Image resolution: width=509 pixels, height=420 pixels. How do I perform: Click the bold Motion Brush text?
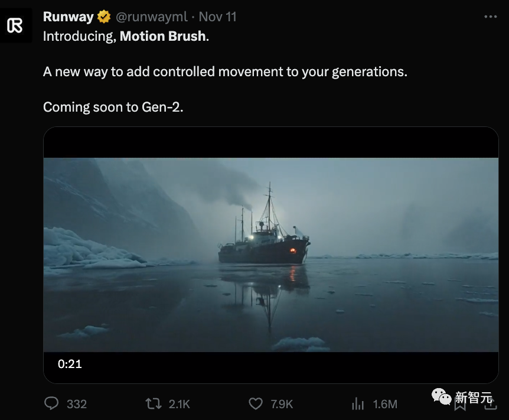coord(163,36)
